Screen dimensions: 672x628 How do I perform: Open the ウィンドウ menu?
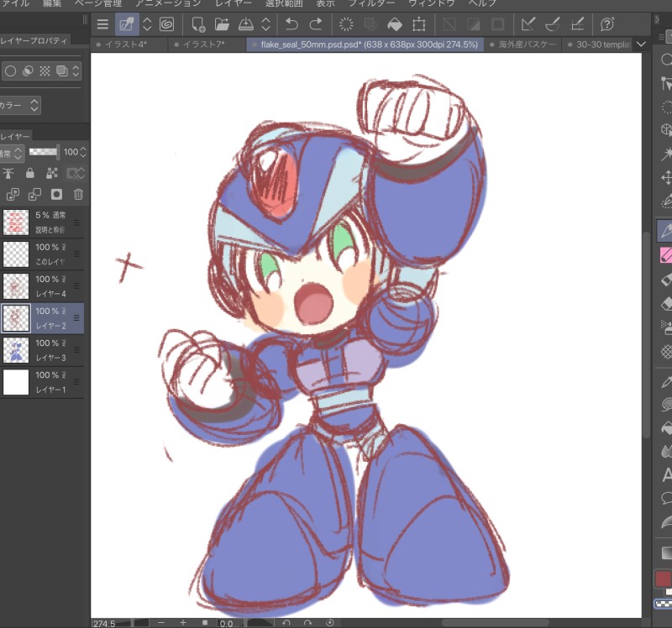[431, 3]
